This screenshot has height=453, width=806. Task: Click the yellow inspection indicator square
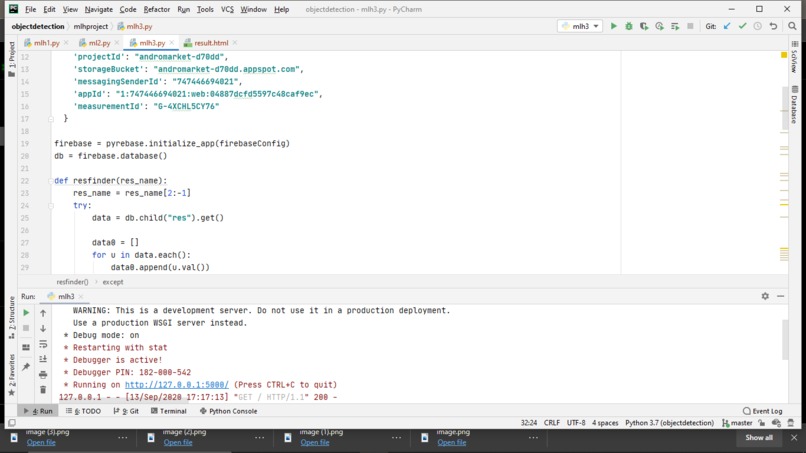click(784, 55)
